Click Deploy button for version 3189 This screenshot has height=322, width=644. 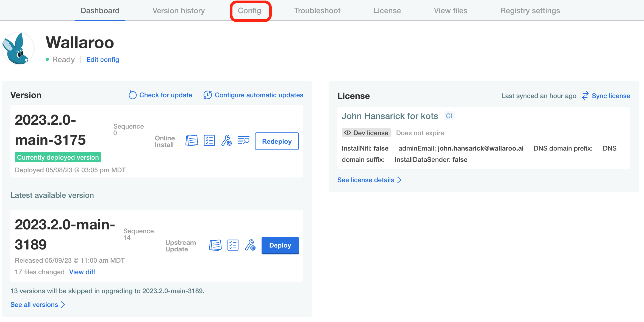[x=280, y=246]
